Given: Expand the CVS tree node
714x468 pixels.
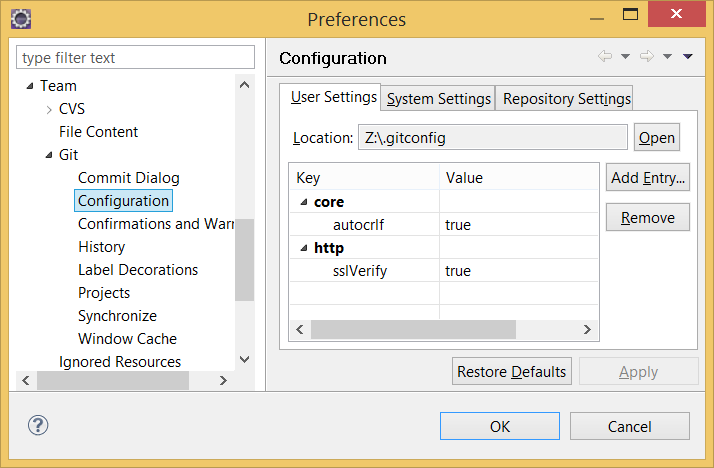Looking at the screenshot, I should pos(49,109).
